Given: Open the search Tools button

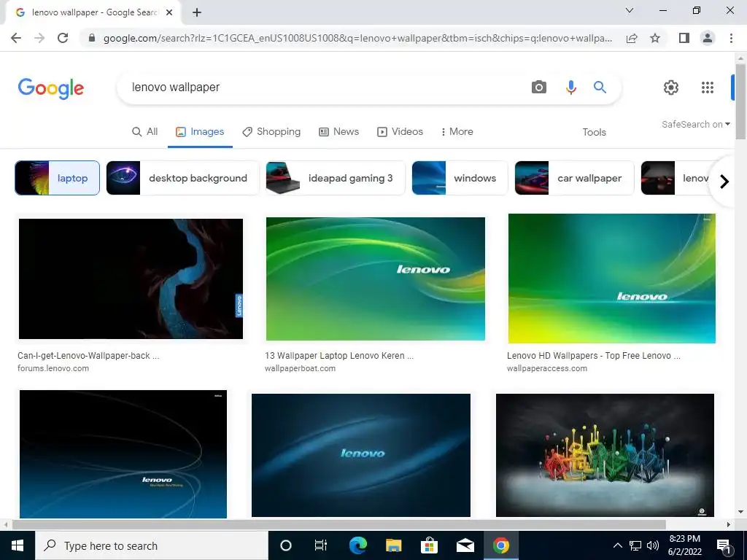Looking at the screenshot, I should tap(594, 133).
